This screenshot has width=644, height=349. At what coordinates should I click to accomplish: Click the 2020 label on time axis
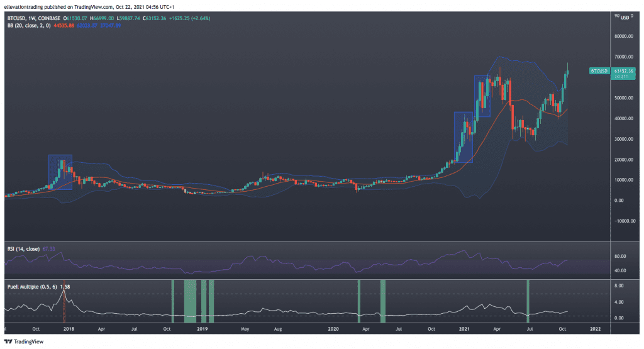(333, 329)
